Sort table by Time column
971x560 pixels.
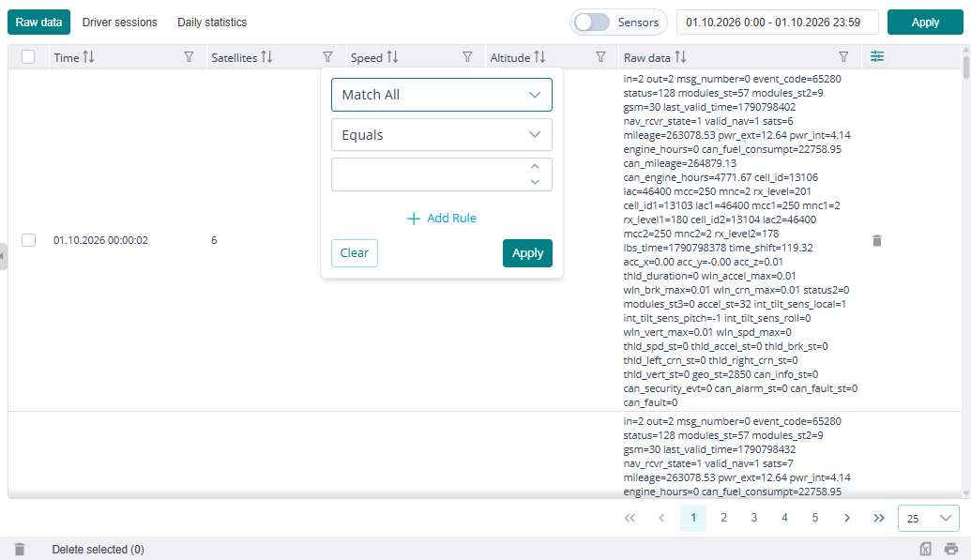click(88, 57)
